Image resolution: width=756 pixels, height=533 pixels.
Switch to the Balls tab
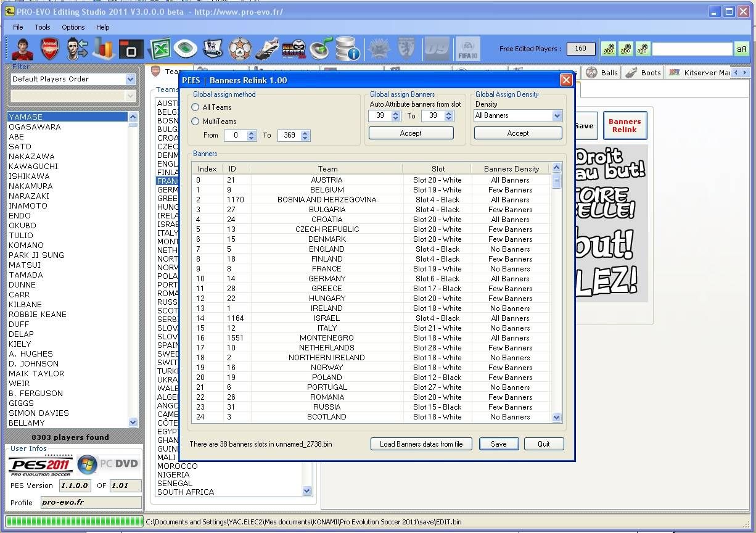click(602, 73)
